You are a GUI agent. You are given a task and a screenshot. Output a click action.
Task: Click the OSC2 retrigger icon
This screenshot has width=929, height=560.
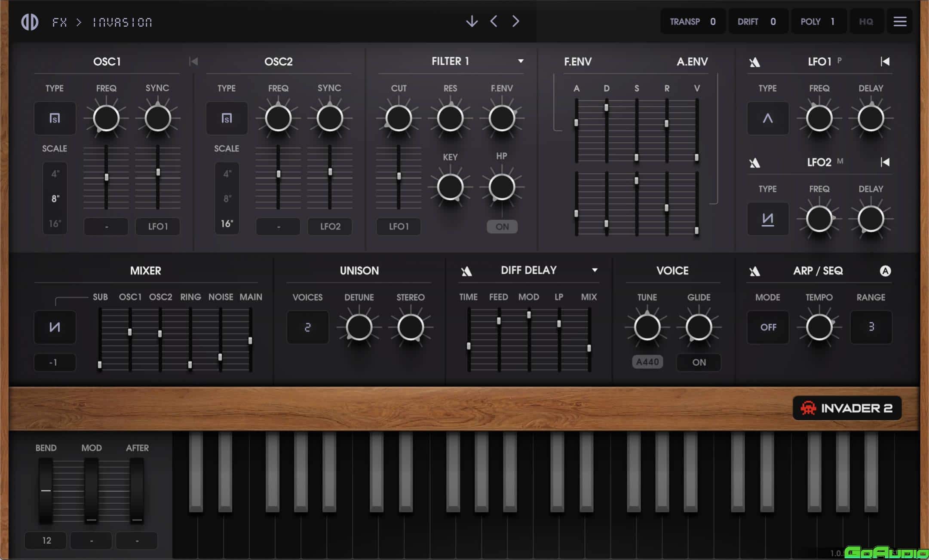pos(193,61)
